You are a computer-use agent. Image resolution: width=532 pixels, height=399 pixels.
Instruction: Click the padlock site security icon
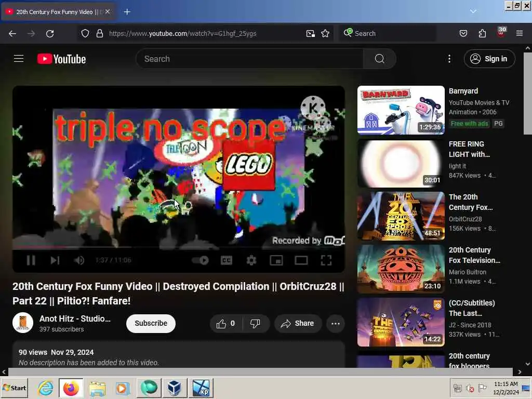pos(99,33)
